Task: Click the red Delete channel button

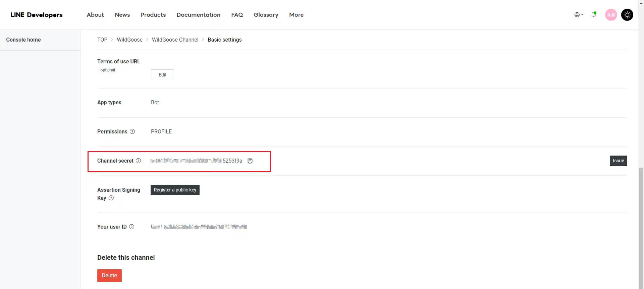Action: 109,276
